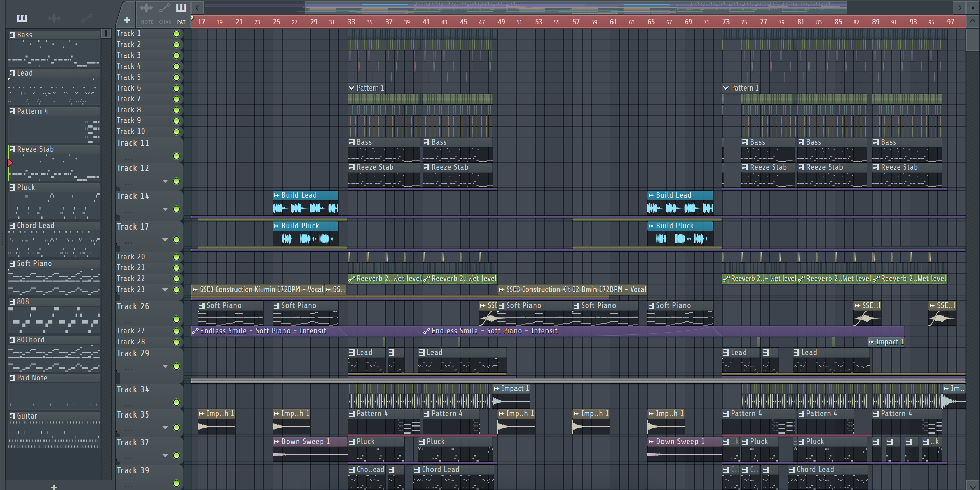Open Pattern 1 clip menu at bar 73
The height and width of the screenshot is (490, 980).
726,88
